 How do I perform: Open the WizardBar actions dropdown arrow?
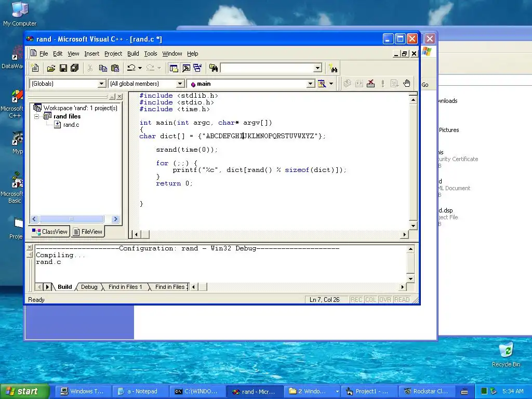331,84
